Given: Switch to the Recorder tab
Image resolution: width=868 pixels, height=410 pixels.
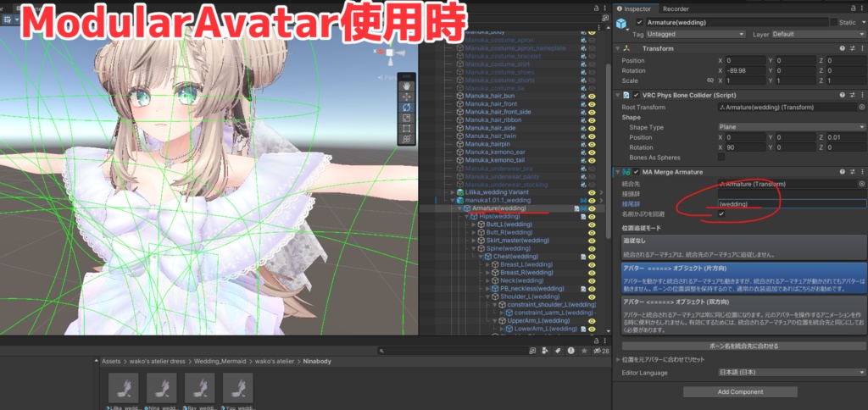Looking at the screenshot, I should pyautogui.click(x=676, y=8).
